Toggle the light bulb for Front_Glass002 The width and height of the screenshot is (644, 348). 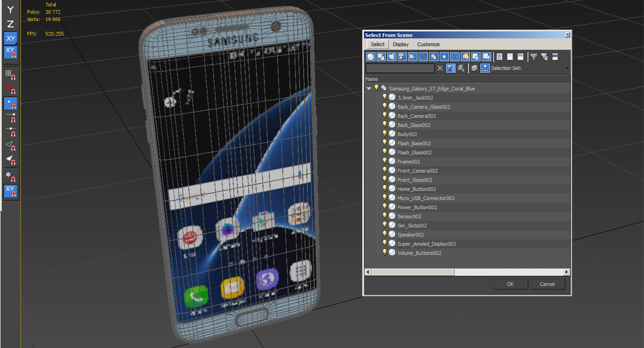(385, 179)
